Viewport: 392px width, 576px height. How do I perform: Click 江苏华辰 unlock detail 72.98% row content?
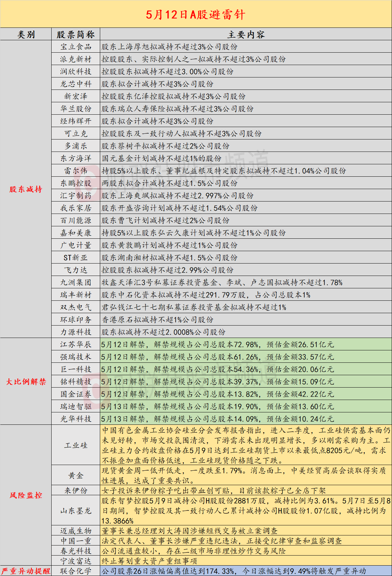click(x=217, y=344)
